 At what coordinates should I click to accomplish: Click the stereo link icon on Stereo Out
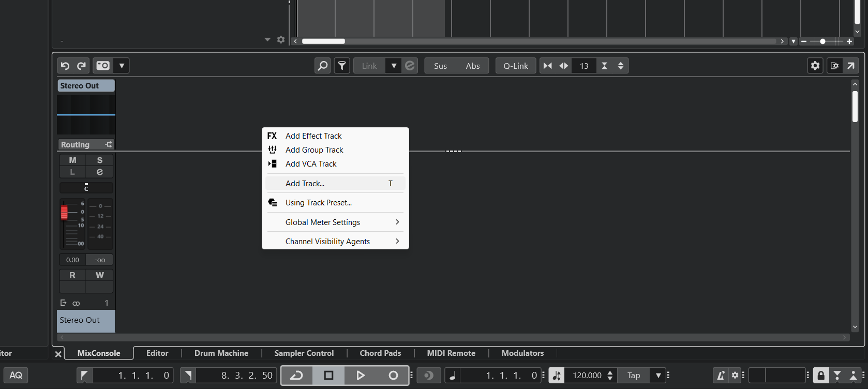(x=76, y=303)
